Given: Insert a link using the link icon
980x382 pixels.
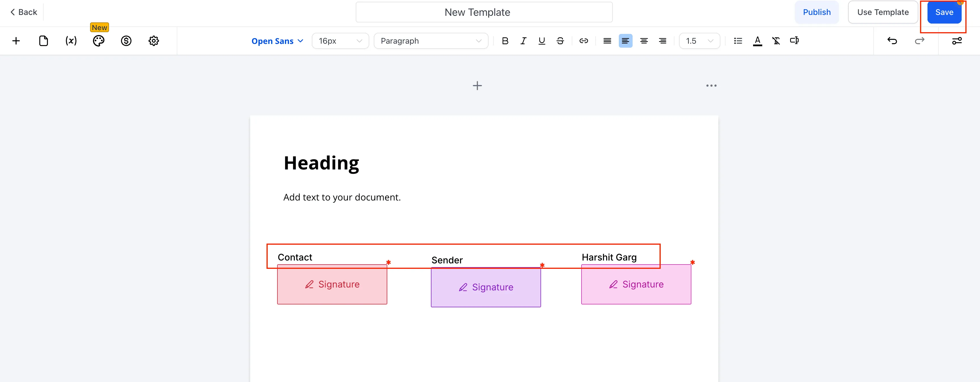Looking at the screenshot, I should (584, 41).
